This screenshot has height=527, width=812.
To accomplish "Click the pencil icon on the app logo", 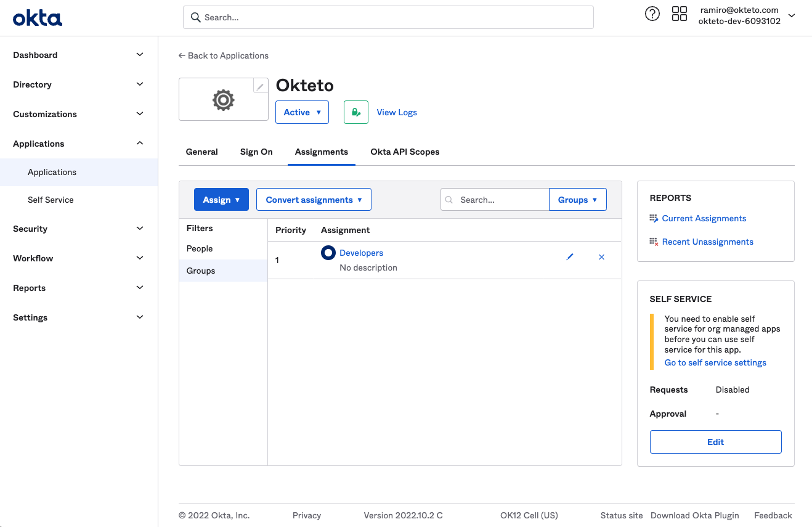I will click(x=259, y=86).
